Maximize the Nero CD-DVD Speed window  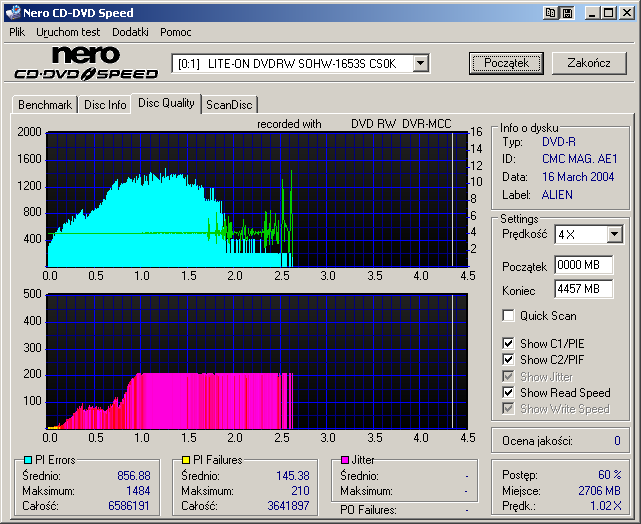click(609, 13)
